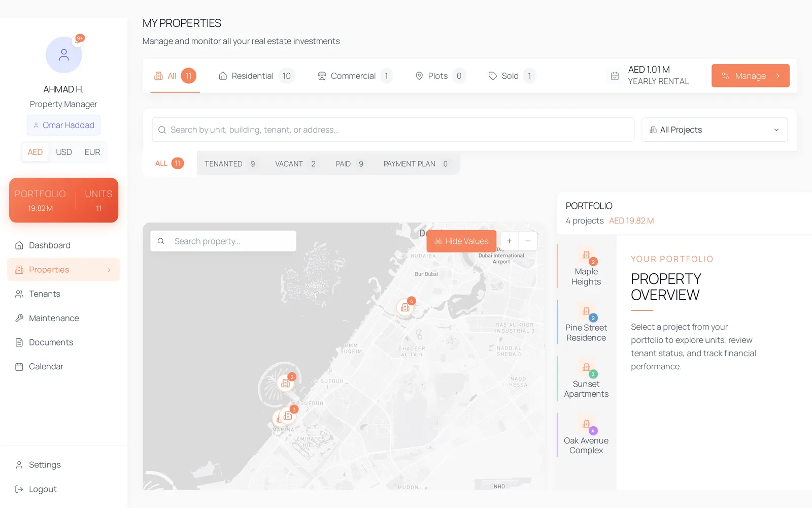This screenshot has height=508, width=812.
Task: Open Documents in sidebar
Action: pyautogui.click(x=63, y=342)
